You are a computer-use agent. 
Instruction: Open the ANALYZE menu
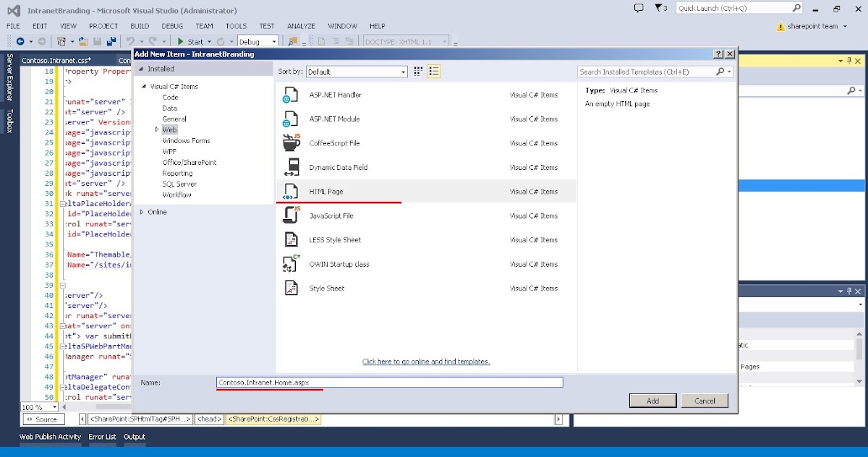coord(301,26)
